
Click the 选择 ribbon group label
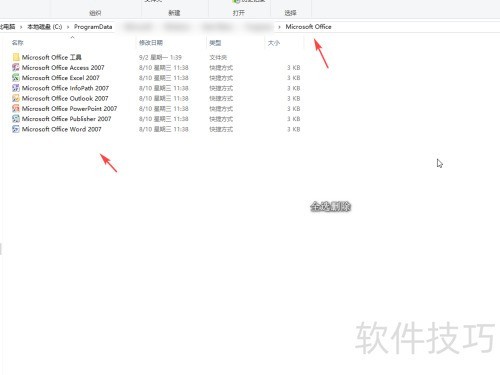[290, 13]
